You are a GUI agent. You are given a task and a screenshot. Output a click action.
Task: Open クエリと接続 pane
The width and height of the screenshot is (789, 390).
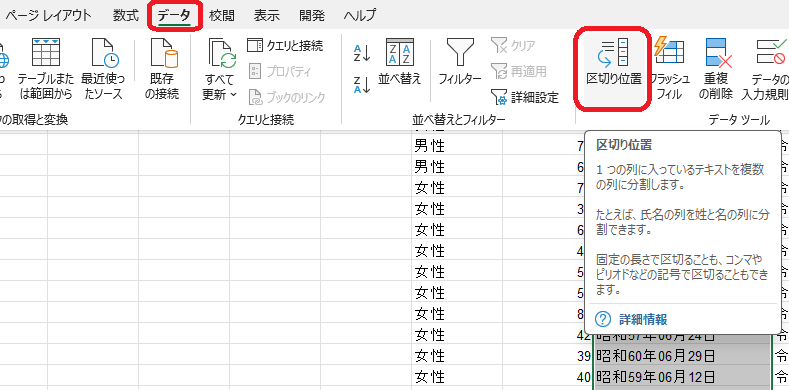pos(285,46)
